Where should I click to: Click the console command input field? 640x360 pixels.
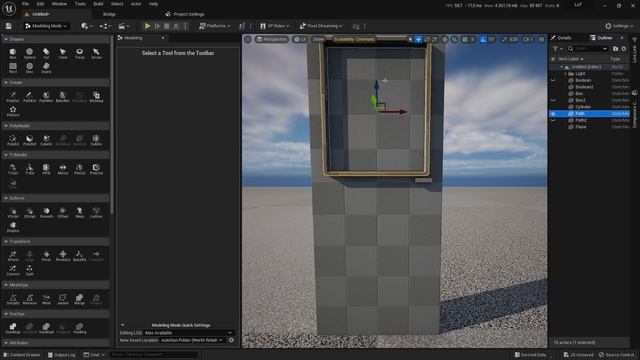[154, 355]
